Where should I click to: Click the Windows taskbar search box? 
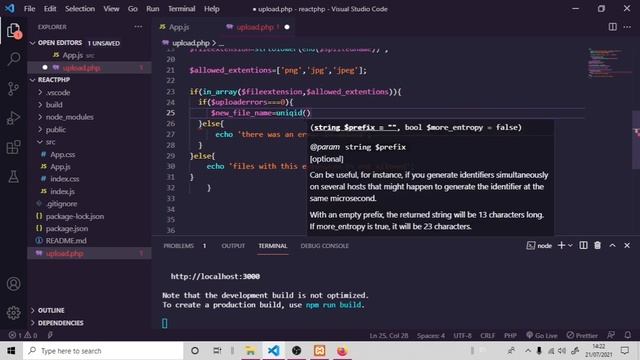click(103, 351)
